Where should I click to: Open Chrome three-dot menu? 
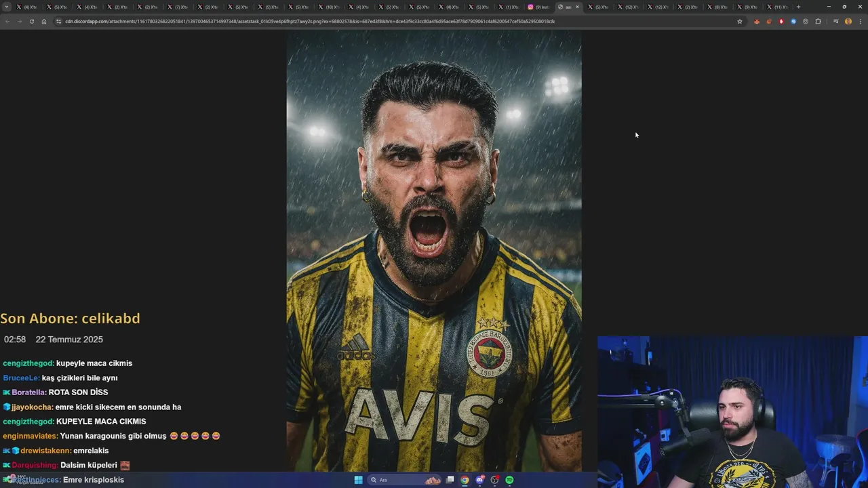coord(860,21)
